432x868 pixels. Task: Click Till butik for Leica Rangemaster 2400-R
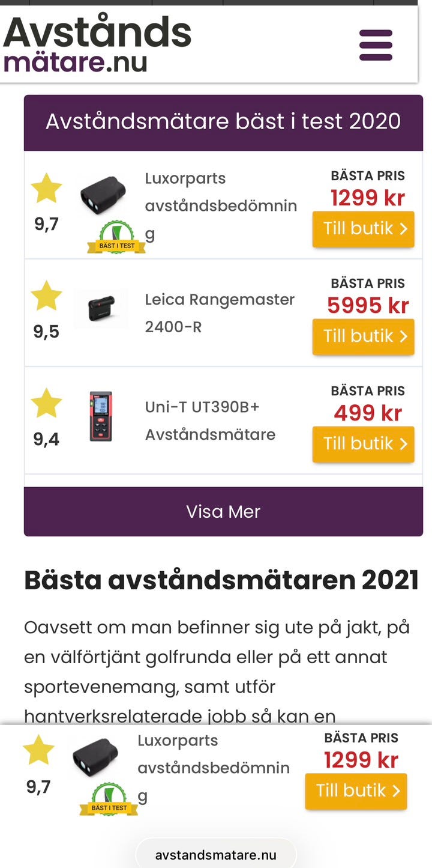pyautogui.click(x=364, y=336)
